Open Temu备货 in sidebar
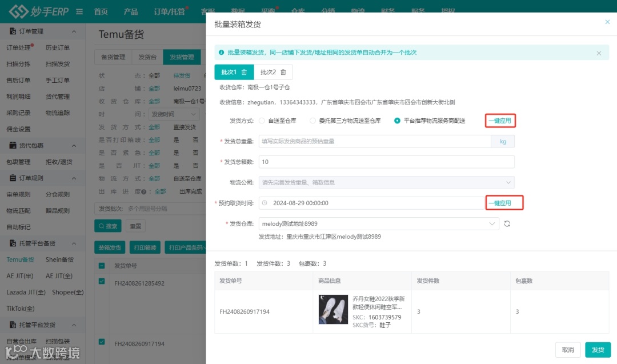Viewport: 617px width, 364px height. [20, 259]
